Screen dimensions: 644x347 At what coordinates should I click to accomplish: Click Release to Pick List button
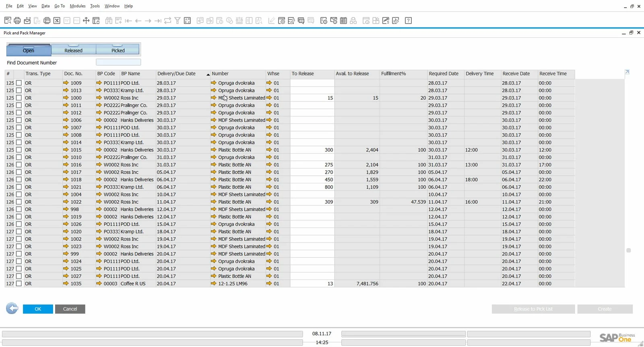pos(533,309)
